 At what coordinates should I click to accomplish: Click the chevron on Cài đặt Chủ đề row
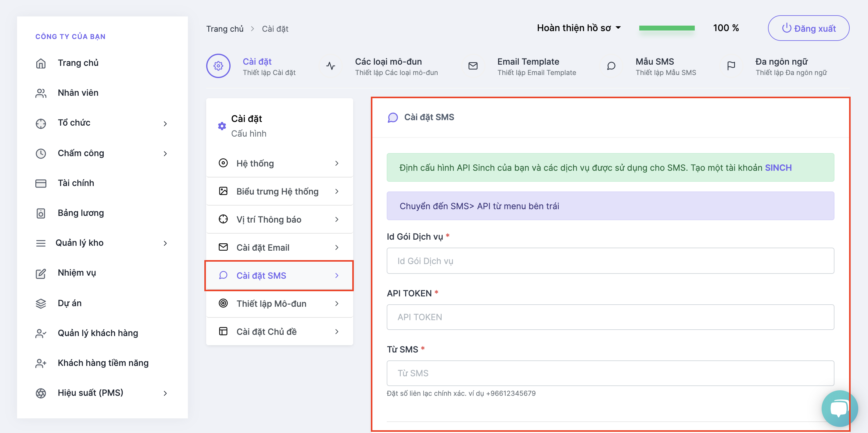coord(337,331)
